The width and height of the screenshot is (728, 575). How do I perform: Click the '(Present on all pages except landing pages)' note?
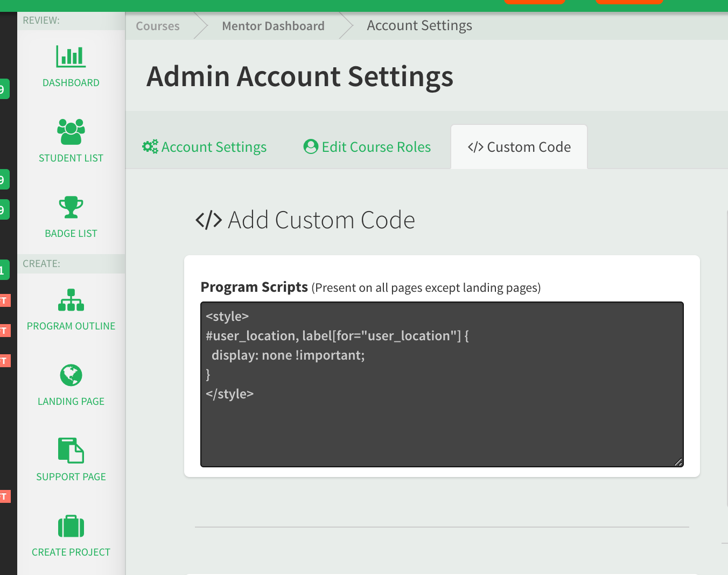[426, 288]
